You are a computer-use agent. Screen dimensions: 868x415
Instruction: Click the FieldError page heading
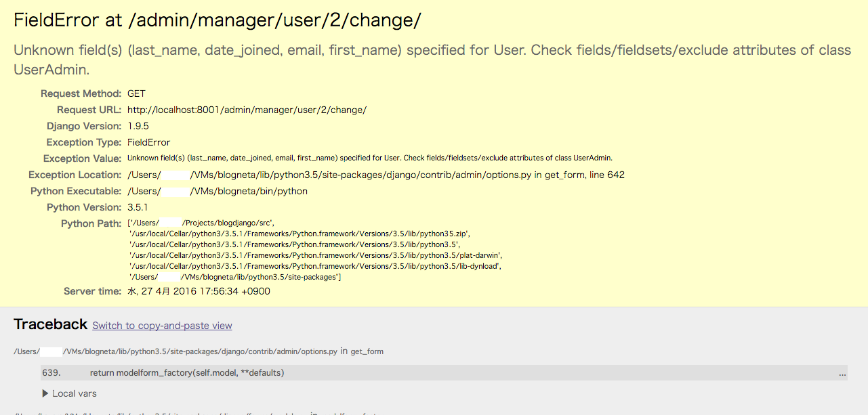pos(217,20)
